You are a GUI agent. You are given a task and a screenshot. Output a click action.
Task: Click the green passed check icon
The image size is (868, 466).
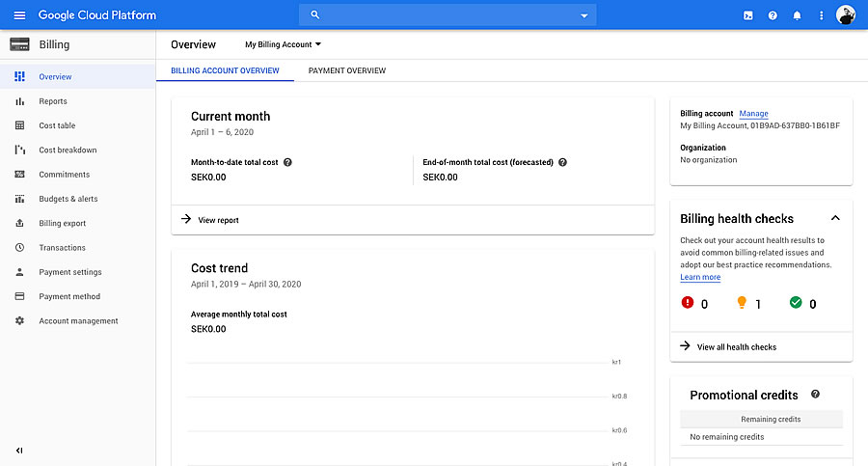point(796,303)
